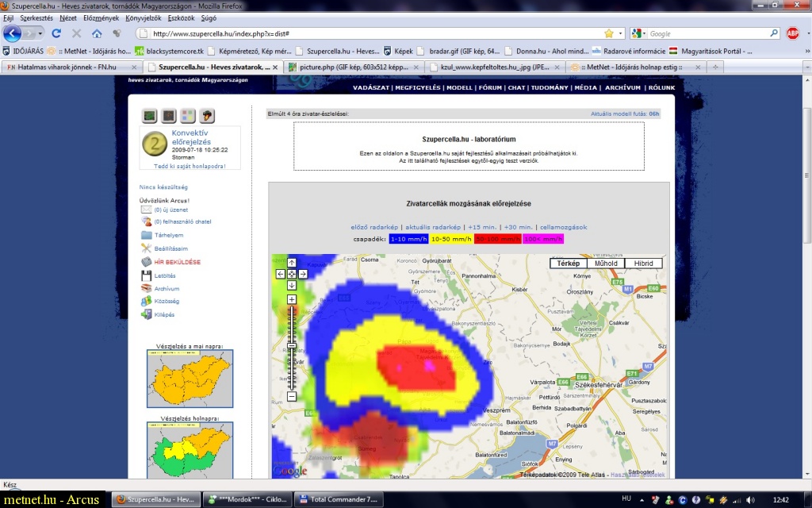Click the Firefox reload page button

(x=56, y=33)
